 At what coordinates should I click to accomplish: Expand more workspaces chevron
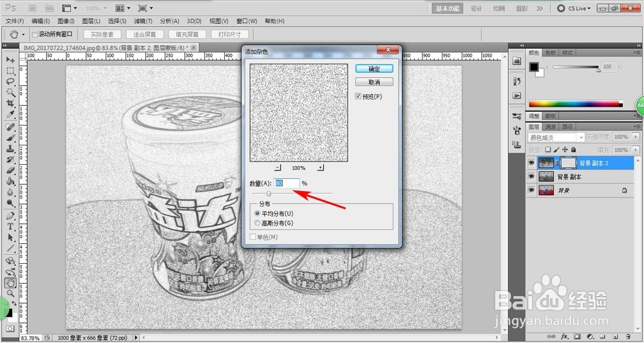(x=540, y=8)
